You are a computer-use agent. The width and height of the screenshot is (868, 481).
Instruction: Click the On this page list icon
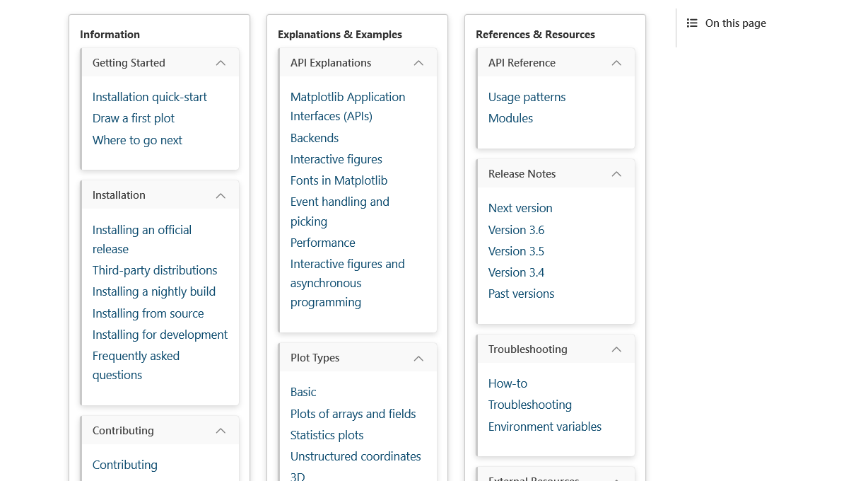[x=692, y=23]
